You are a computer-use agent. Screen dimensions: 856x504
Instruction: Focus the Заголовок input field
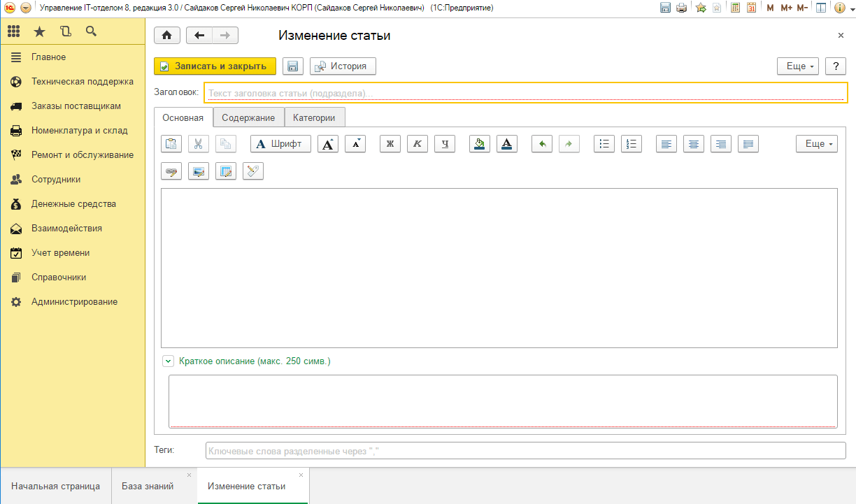(525, 92)
